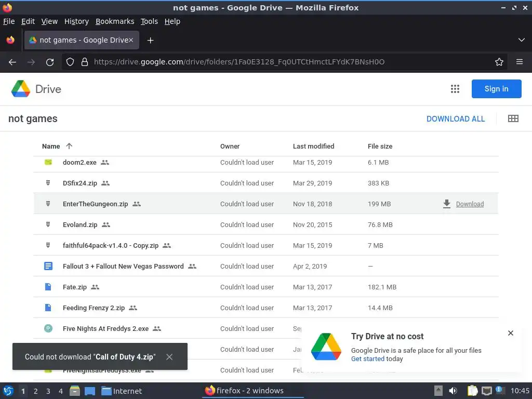Open the View menu
Viewport: 532px width, 399px height.
tap(49, 21)
